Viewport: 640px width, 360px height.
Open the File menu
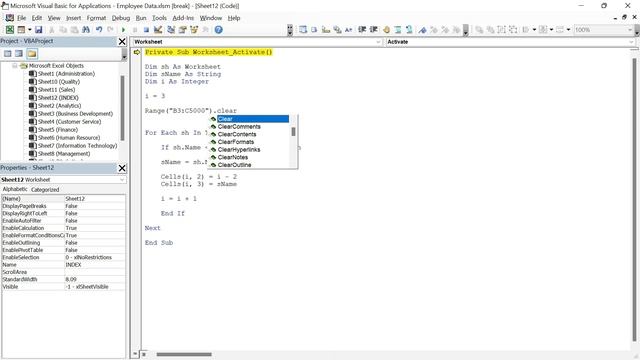click(x=21, y=18)
